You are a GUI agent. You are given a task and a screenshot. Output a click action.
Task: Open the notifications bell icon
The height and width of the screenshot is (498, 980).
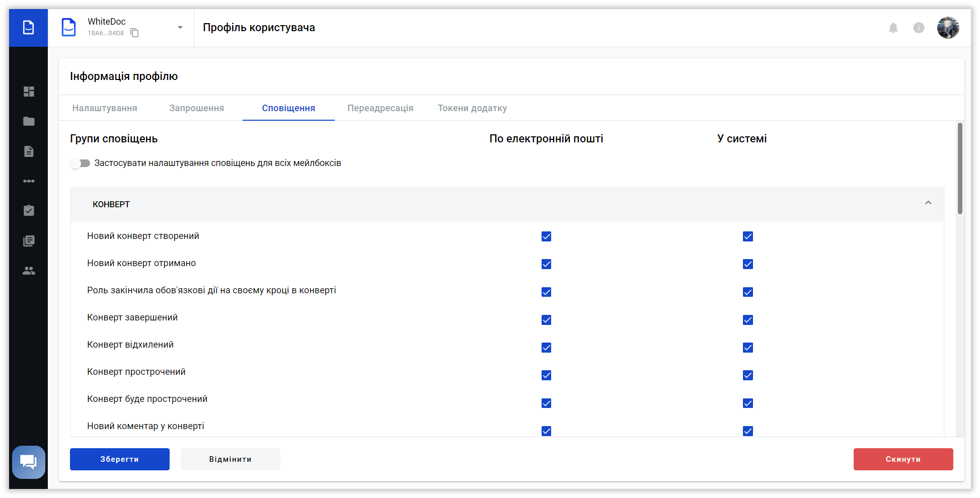tap(893, 28)
